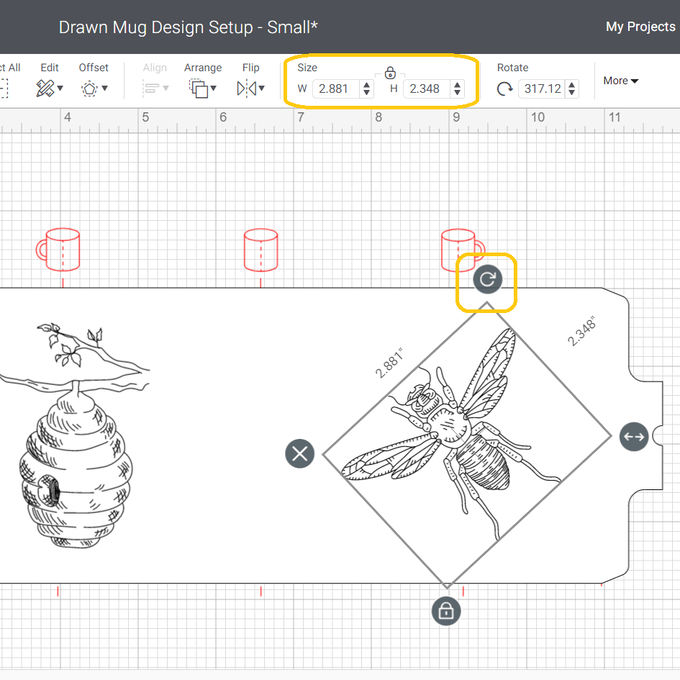
Task: Click the rotate handle on bee image
Action: (487, 279)
